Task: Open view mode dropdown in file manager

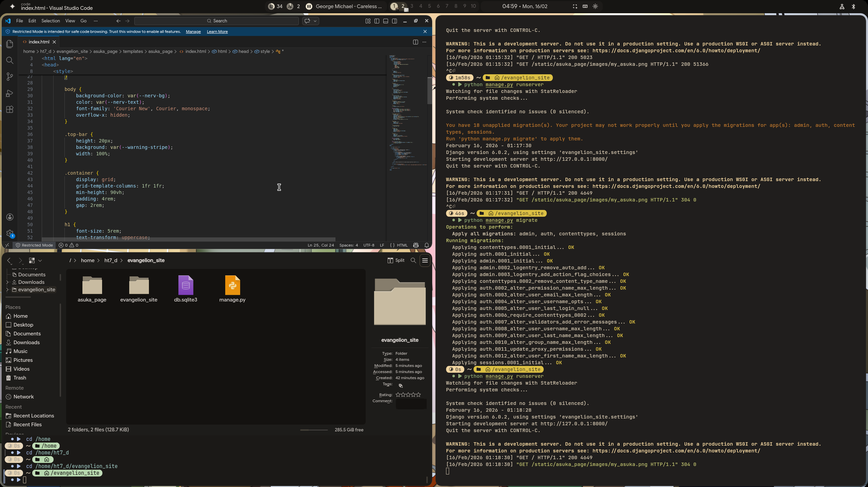Action: click(x=40, y=260)
